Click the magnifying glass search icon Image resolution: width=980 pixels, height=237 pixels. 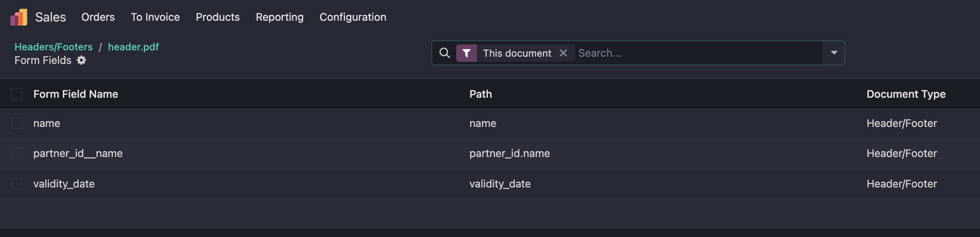pos(445,53)
